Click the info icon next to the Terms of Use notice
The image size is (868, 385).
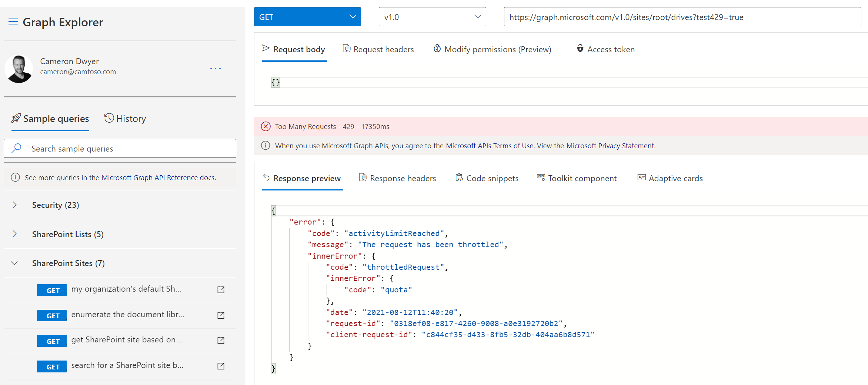(265, 145)
